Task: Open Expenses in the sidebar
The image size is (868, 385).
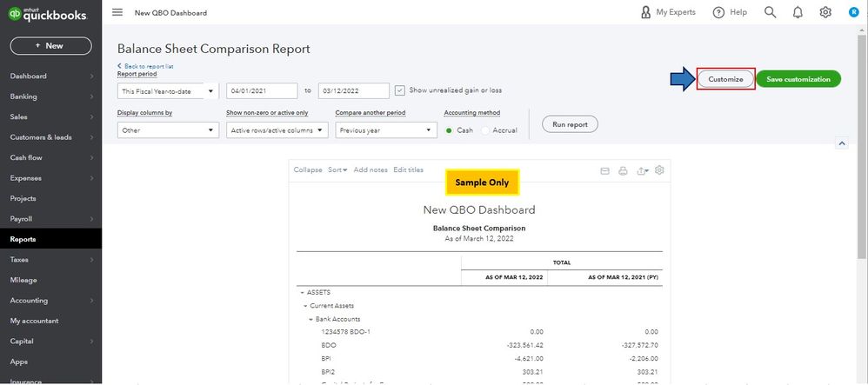Action: [x=26, y=178]
